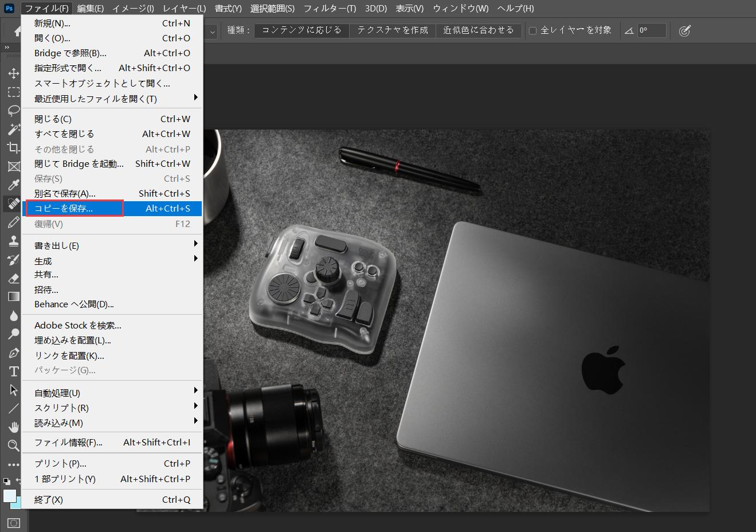
Task: Select the Lasso tool
Action: [x=13, y=110]
